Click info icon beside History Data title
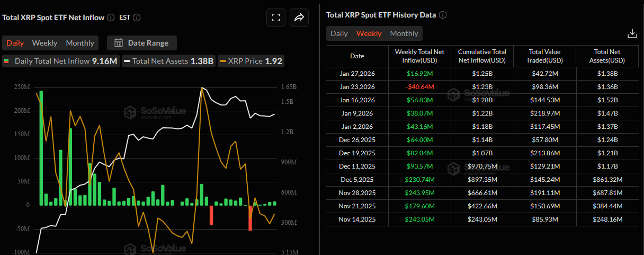 [x=443, y=15]
